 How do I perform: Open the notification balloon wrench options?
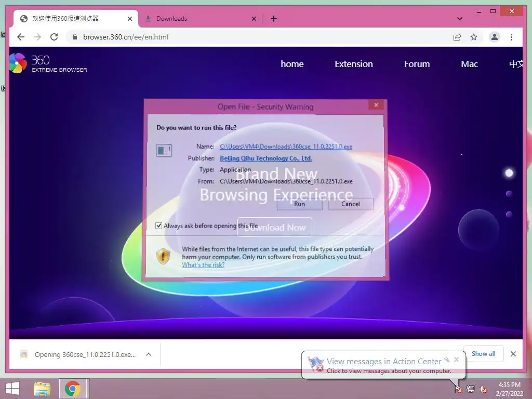447,360
